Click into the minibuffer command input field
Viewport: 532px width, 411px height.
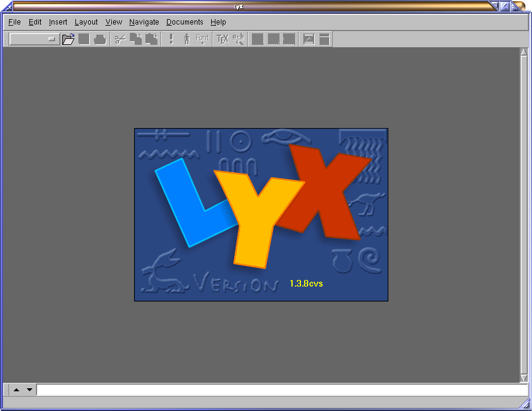click(282, 389)
